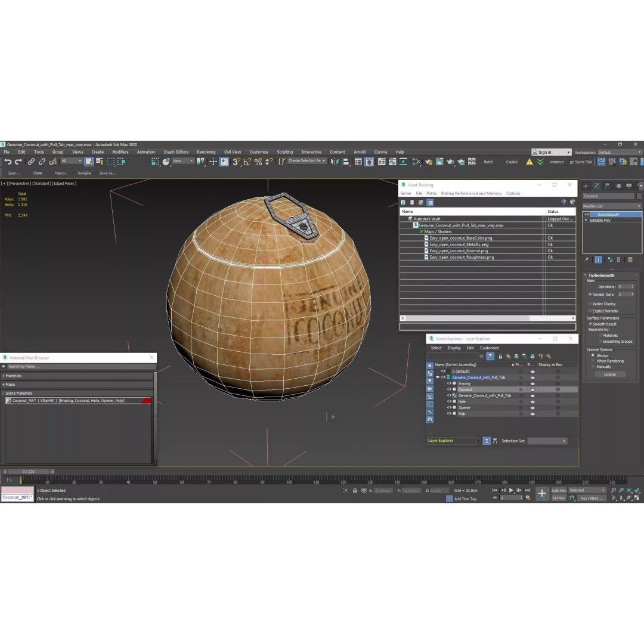Open the Selection Set dropdown in Layer Explorer
This screenshot has width=644, height=644.
(x=547, y=441)
